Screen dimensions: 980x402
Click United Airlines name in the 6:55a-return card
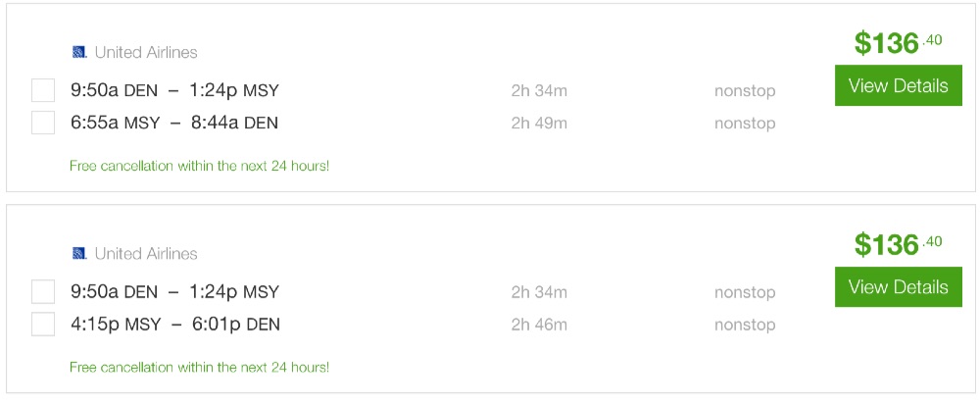(146, 52)
